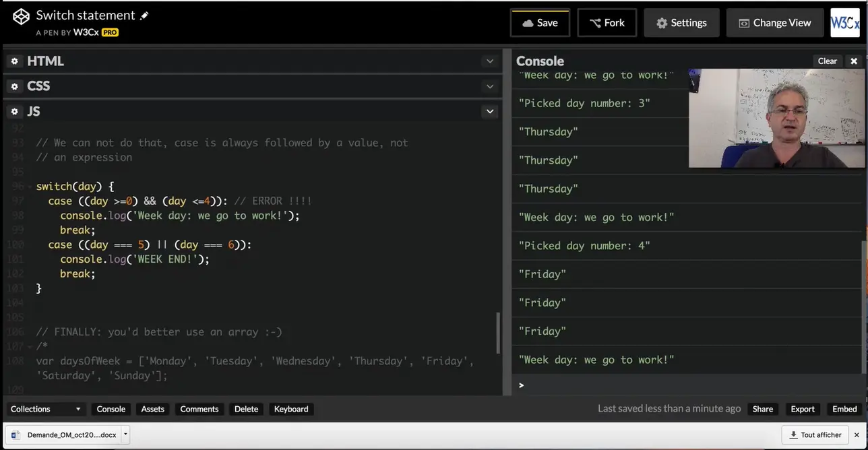Click Tout afficher downloads button
The image size is (868, 450).
pyautogui.click(x=814, y=435)
